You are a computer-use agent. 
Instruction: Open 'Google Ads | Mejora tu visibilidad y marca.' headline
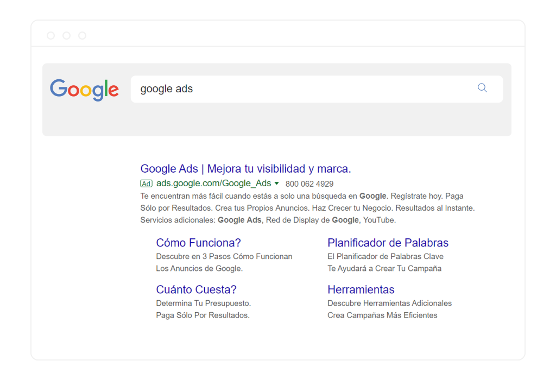246,169
